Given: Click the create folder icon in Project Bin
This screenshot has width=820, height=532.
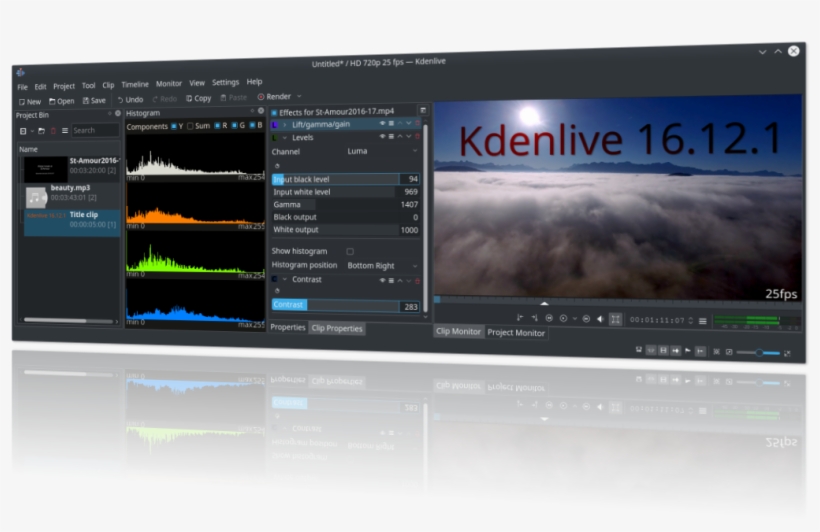Looking at the screenshot, I should pyautogui.click(x=41, y=131).
